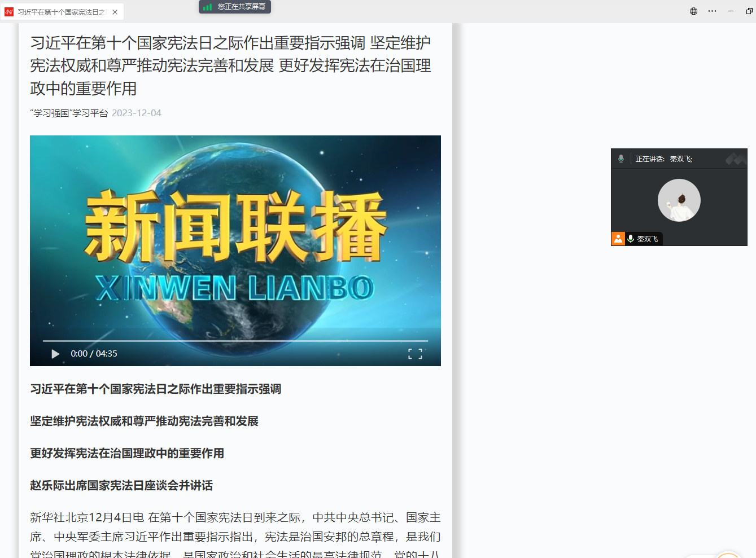Viewport: 756px width, 558px height.
Task: Click the 正在讲话: 秦双飞 speaking label
Action: (663, 159)
